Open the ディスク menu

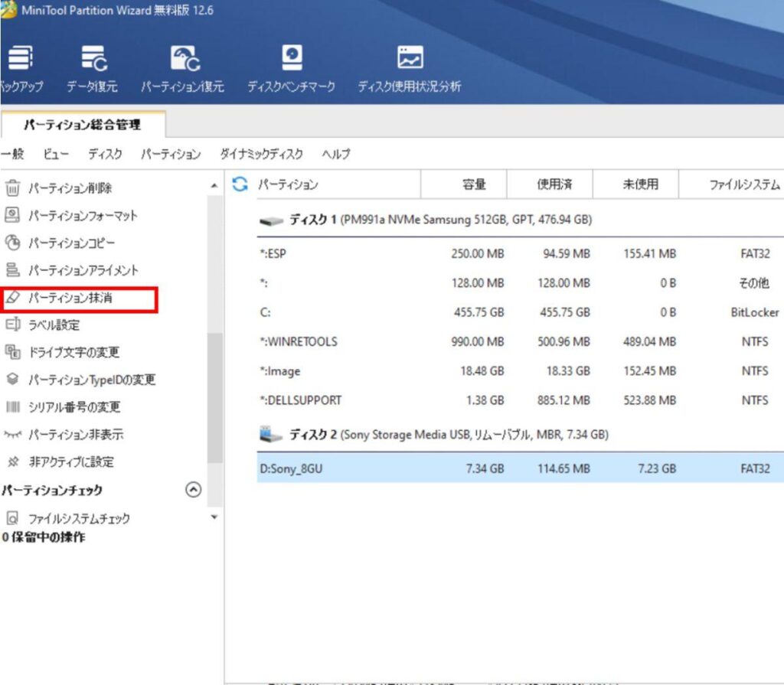105,154
